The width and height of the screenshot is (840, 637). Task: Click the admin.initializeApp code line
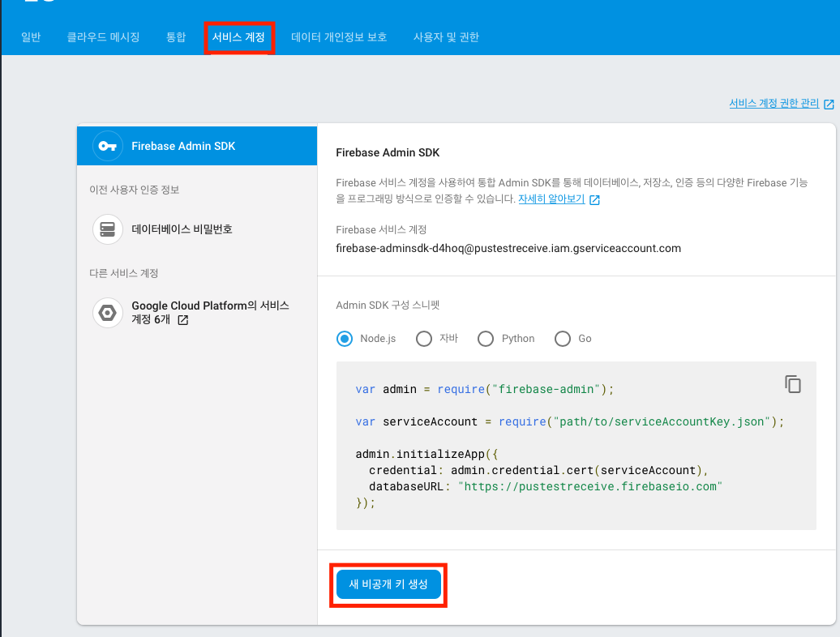coord(426,454)
